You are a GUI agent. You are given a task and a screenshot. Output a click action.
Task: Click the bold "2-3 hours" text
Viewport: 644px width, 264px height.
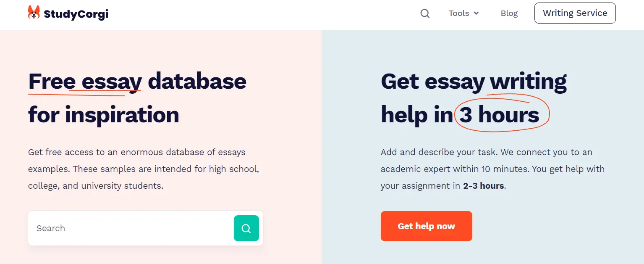coord(483,186)
